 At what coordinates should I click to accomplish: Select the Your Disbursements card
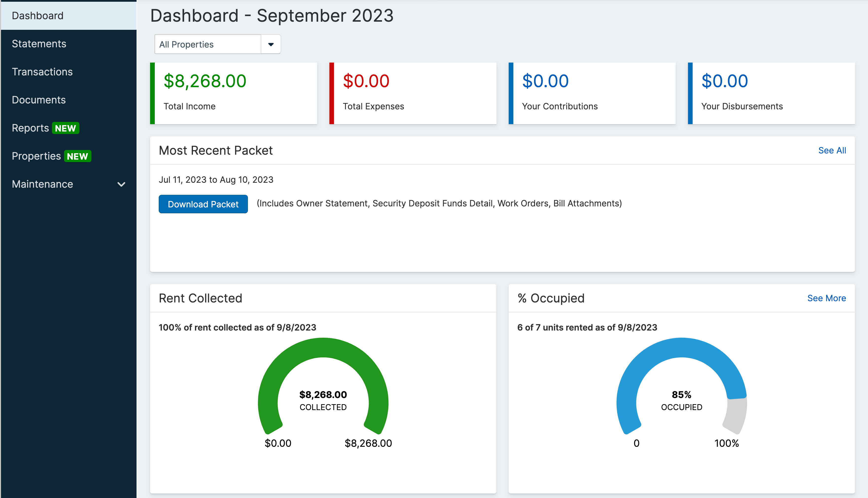(x=771, y=93)
